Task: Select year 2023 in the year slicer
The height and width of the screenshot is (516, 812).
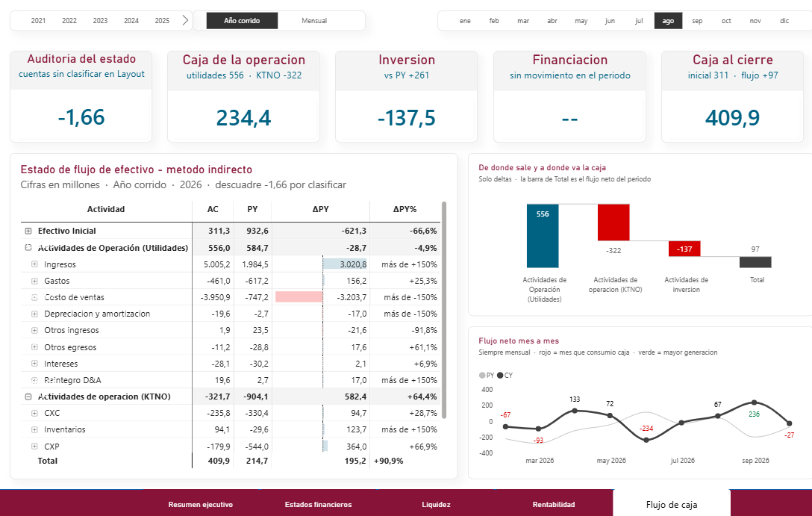Action: (101, 21)
